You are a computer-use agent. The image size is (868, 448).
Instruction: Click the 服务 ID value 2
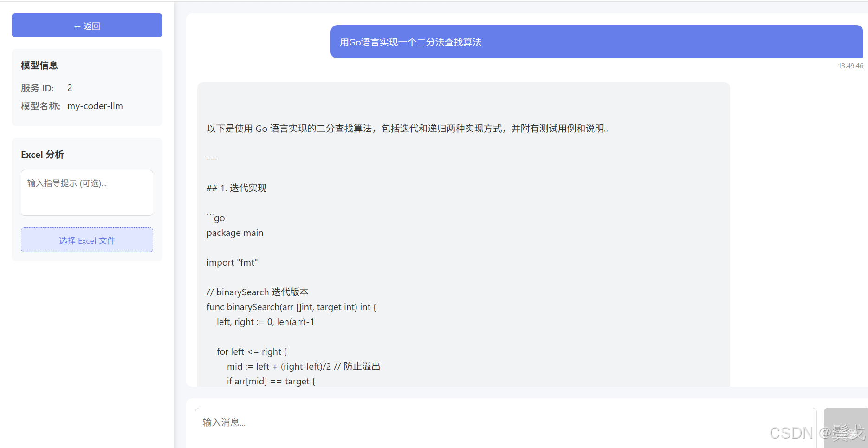[x=70, y=88]
